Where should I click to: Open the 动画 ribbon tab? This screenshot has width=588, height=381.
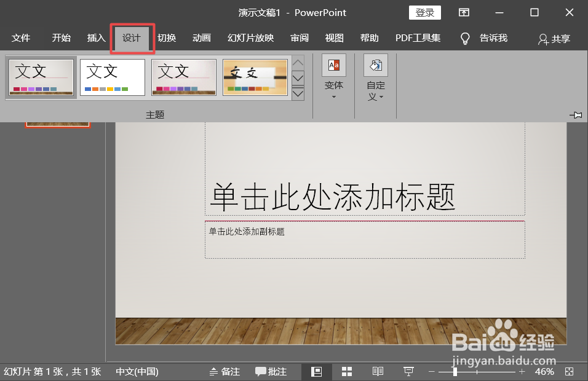[x=202, y=38]
